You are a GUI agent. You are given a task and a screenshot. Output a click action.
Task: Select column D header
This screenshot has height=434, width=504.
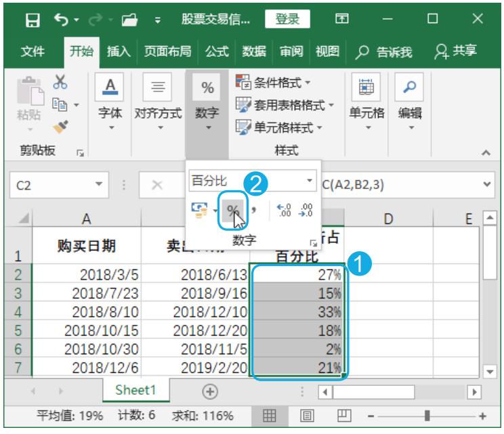tap(388, 219)
